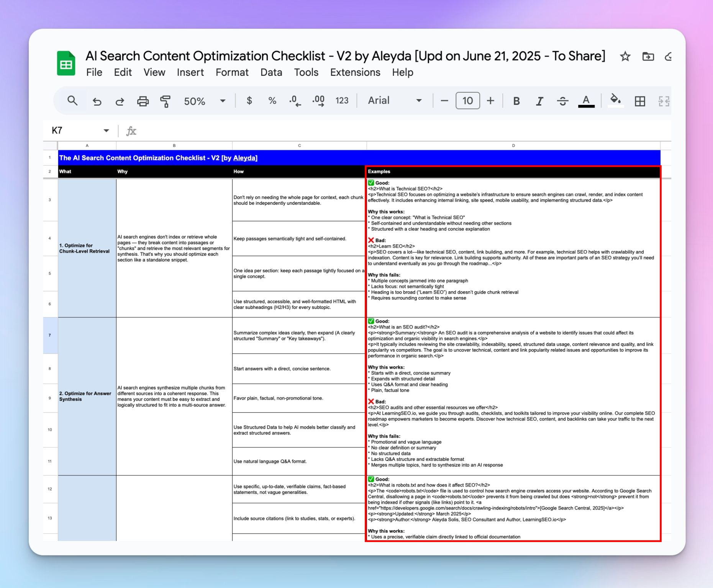Screen dimensions: 713x588
Task: Open the Insert menu
Action: pos(190,72)
